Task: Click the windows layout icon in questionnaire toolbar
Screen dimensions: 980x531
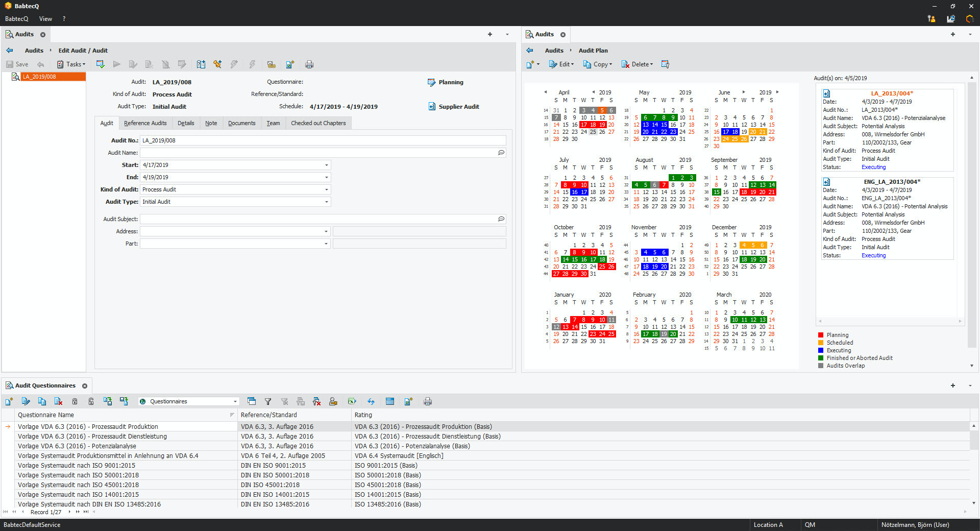Action: (251, 401)
